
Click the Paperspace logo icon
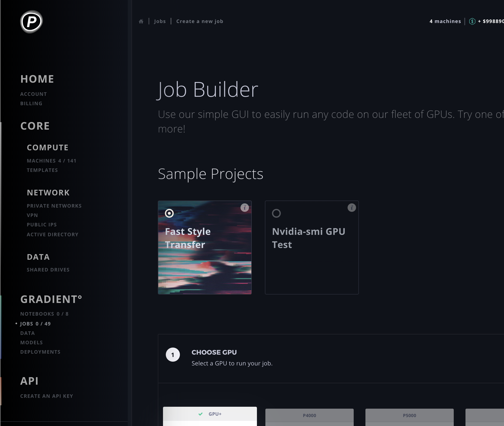tap(31, 22)
